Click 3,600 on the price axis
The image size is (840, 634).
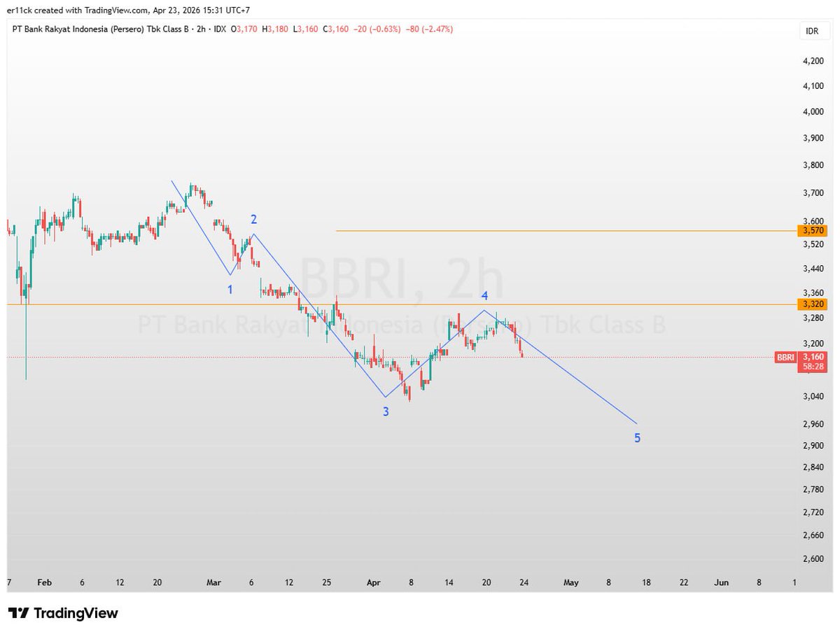coord(813,220)
